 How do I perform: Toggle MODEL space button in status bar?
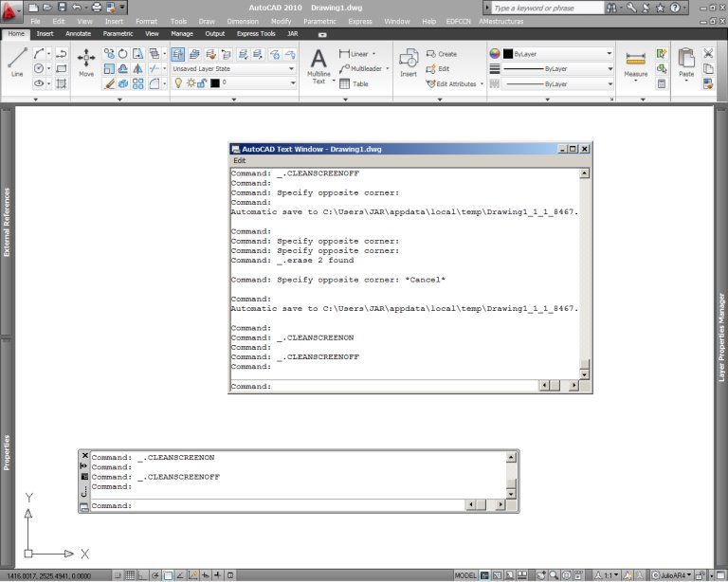(465, 575)
